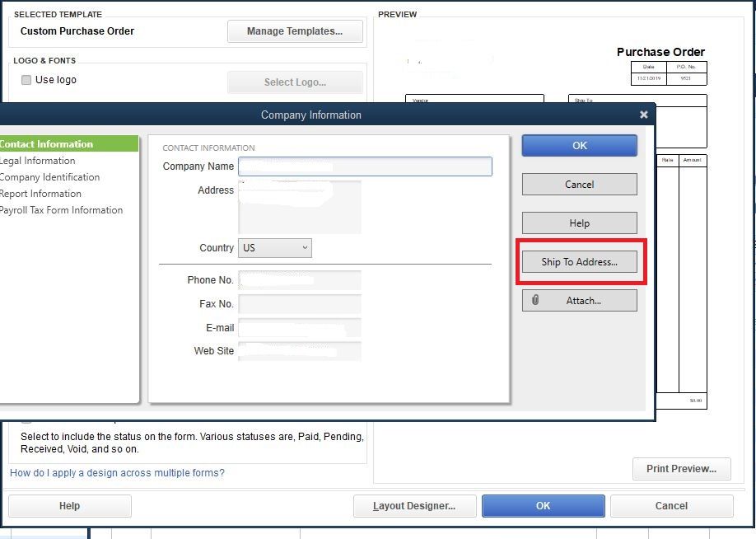
Task: Click the Web Site field
Action: 300,351
